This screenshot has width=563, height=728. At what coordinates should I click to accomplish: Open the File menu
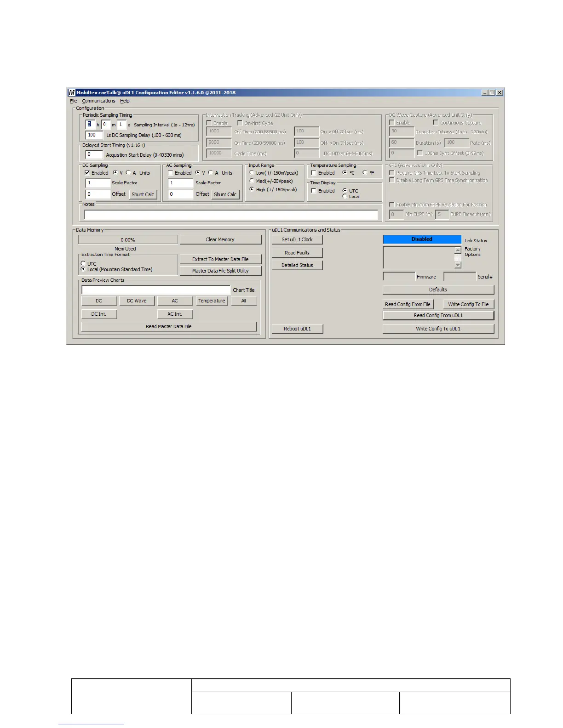(74, 101)
